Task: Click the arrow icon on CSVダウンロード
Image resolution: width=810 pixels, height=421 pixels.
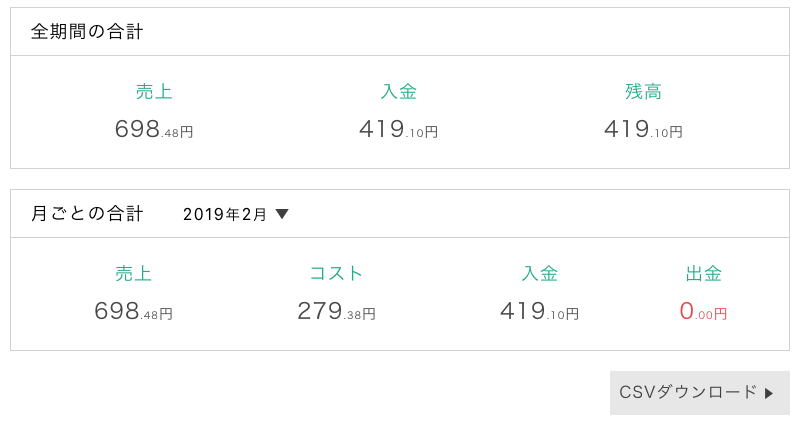Action: [x=769, y=393]
